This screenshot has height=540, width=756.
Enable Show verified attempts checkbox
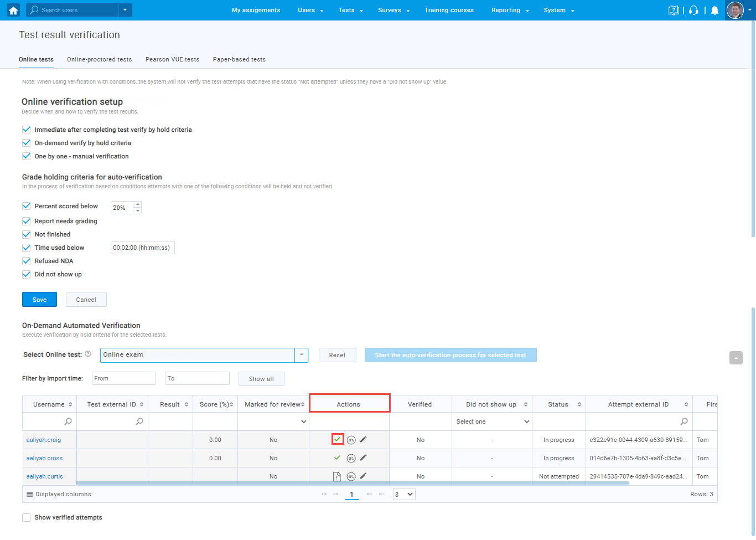click(27, 517)
